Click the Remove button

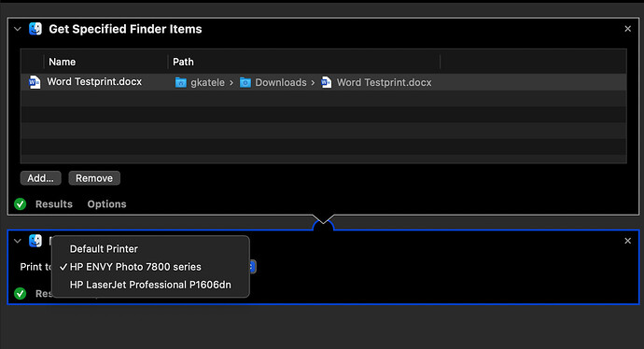coord(94,178)
